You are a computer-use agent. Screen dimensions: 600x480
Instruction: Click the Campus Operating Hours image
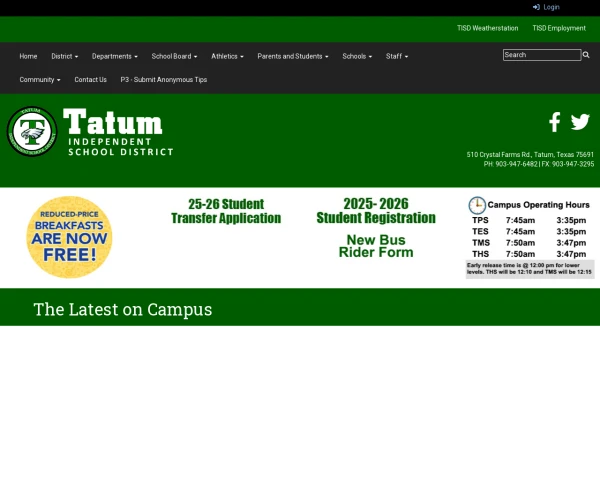[530, 237]
